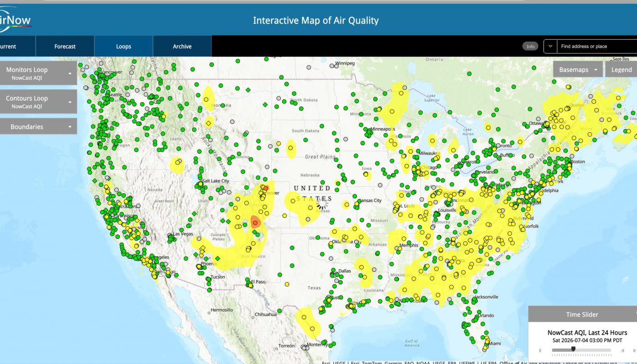Open the Basemaps dropdown

pos(578,70)
